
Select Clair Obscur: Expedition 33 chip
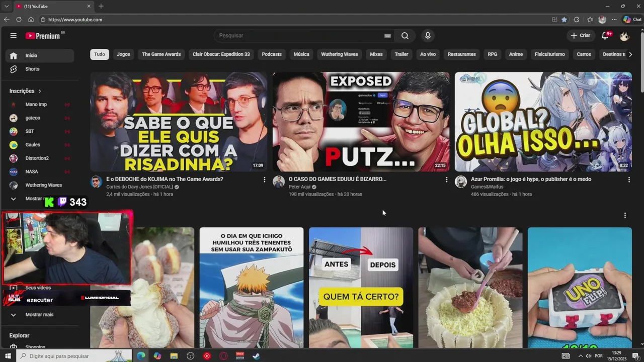(221, 54)
